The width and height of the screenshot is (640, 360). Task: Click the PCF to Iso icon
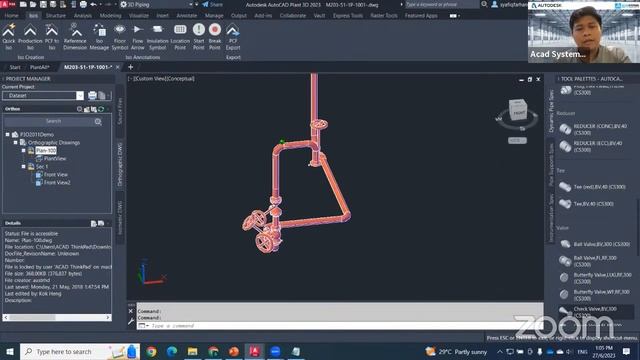[x=52, y=36]
